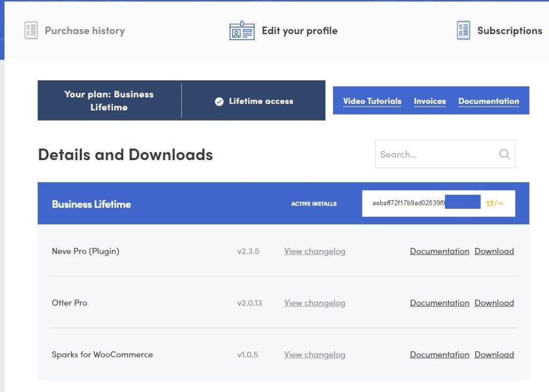Open Documentation link in blue header bar
549x392 pixels.
pos(488,101)
